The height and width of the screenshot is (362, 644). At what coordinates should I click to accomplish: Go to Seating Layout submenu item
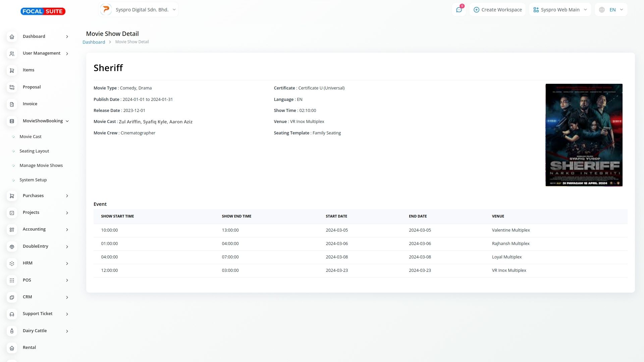coord(34,151)
